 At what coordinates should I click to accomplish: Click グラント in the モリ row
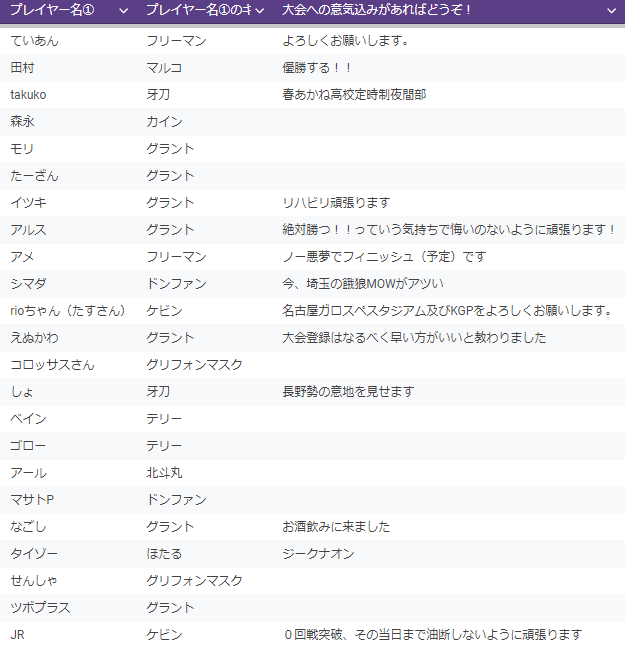(170, 149)
